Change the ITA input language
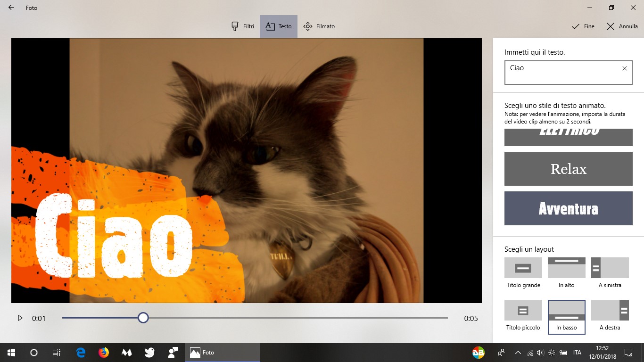644x362 pixels. [577, 353]
